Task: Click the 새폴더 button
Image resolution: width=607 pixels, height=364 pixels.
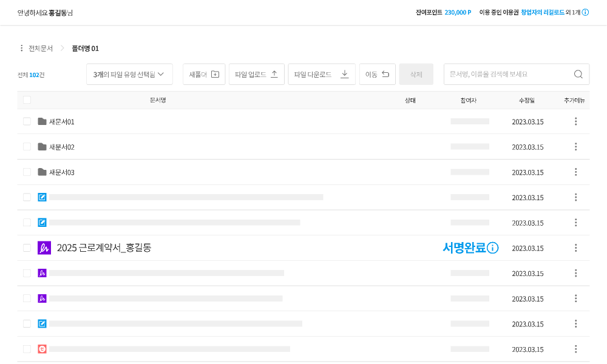Action: [x=204, y=74]
